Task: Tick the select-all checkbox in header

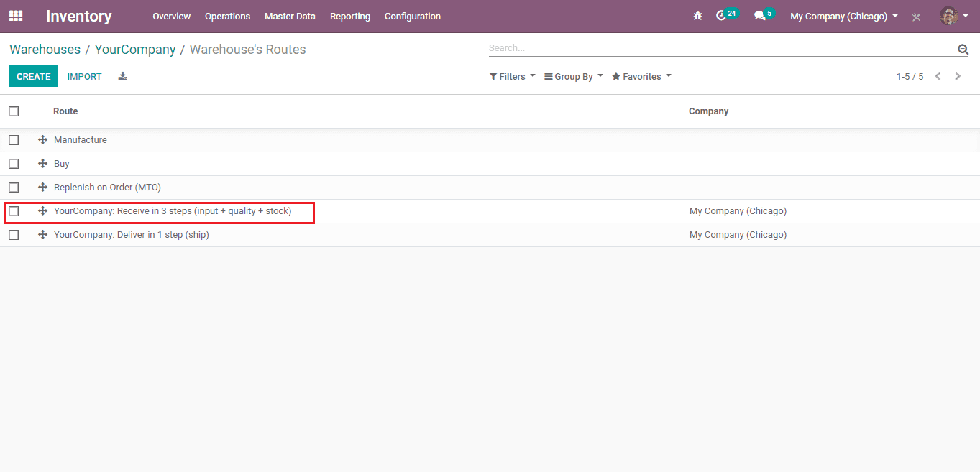Action: [14, 111]
